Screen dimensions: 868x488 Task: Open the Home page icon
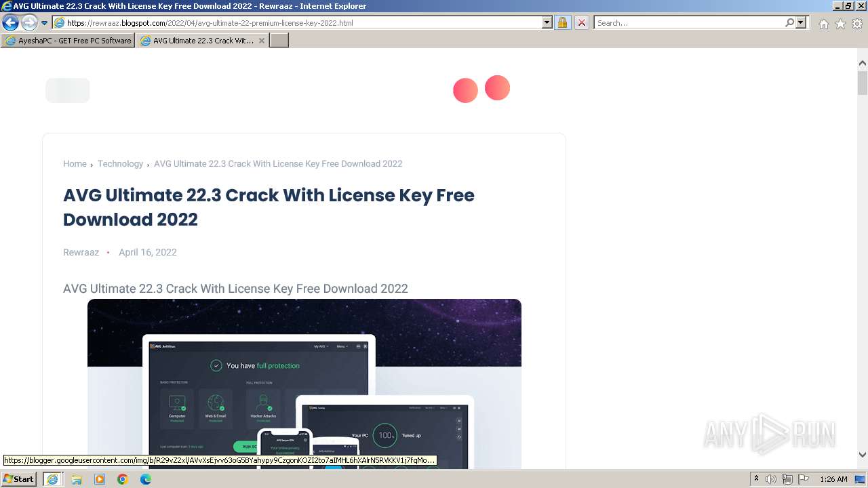click(x=823, y=24)
